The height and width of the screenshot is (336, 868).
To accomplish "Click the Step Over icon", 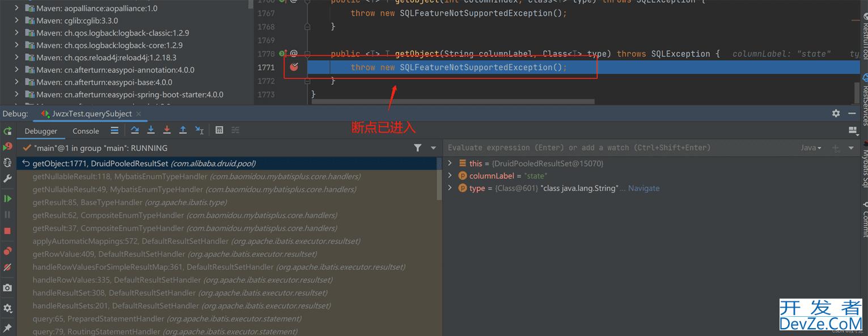I will pyautogui.click(x=135, y=130).
